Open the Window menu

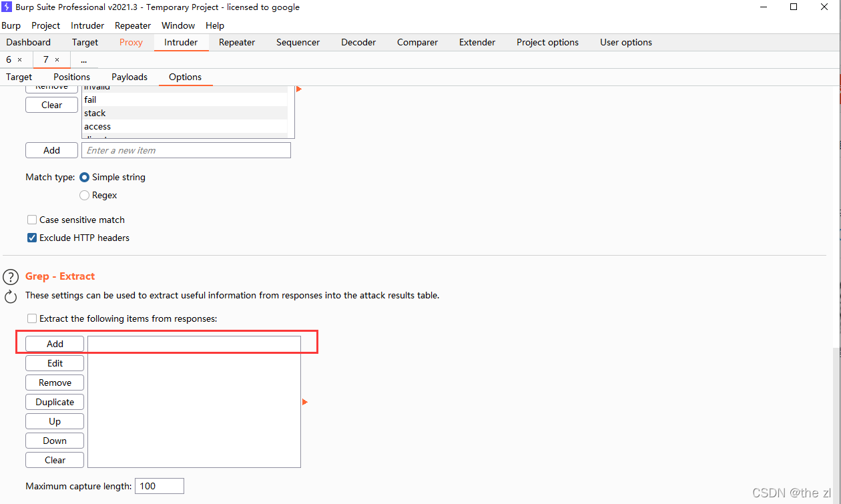coord(178,25)
